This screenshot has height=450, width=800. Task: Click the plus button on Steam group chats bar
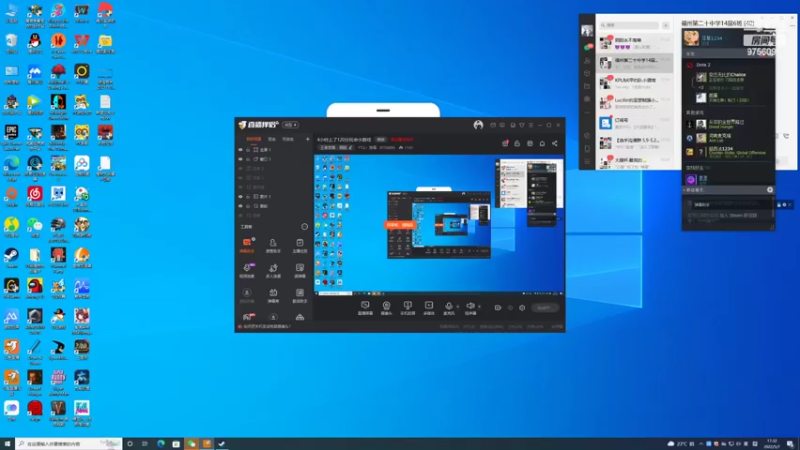(770, 190)
